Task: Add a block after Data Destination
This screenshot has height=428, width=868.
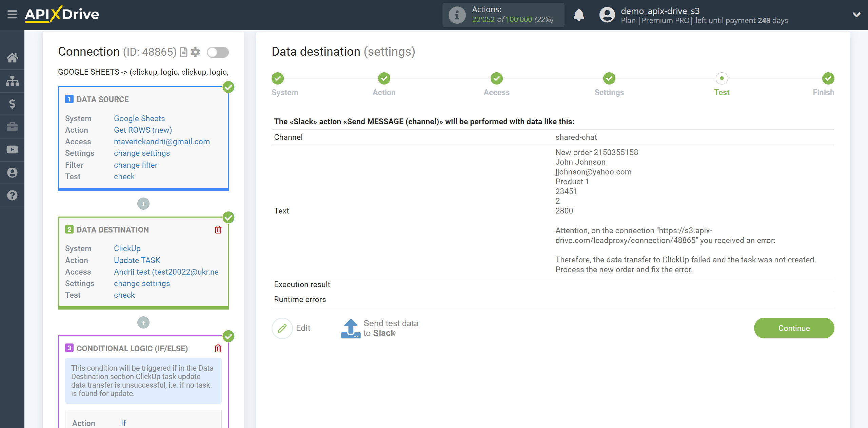Action: (x=143, y=322)
